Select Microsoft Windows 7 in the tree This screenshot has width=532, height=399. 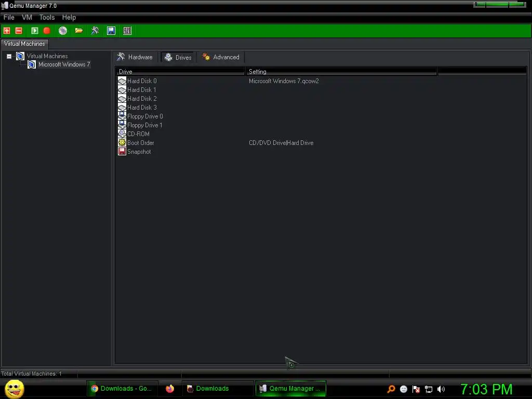click(x=64, y=64)
